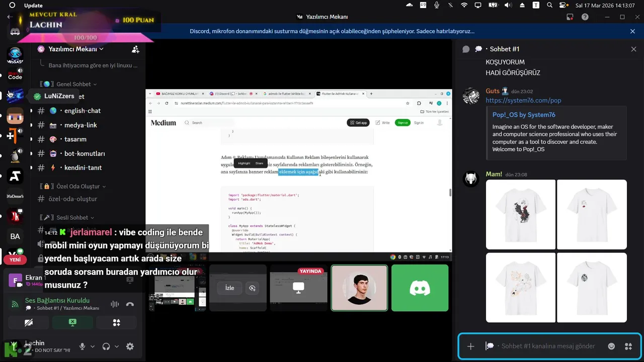Image resolution: width=644 pixels, height=362 pixels.
Task: Open Mam! user profile name
Action: tap(494, 174)
